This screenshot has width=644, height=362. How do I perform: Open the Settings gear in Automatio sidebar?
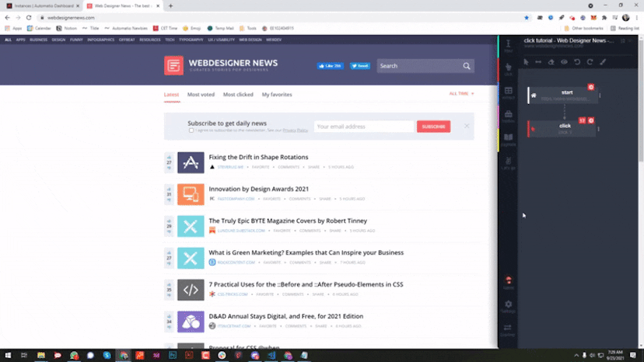coord(508,306)
